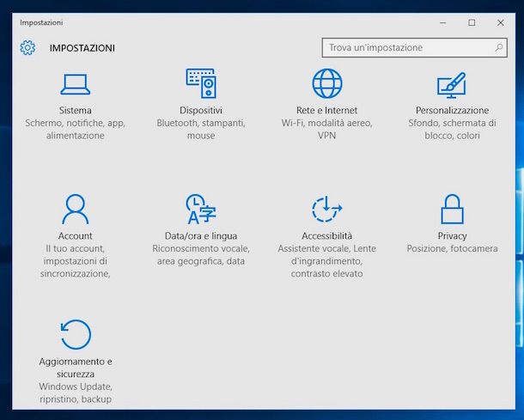524x420 pixels.
Task: Focus the Trova un'impostazione search field
Action: (414, 47)
